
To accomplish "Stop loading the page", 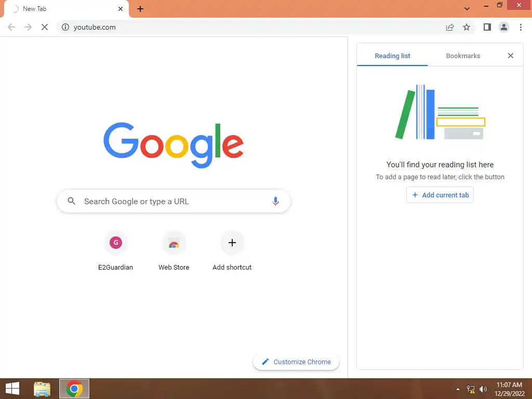I will click(45, 27).
